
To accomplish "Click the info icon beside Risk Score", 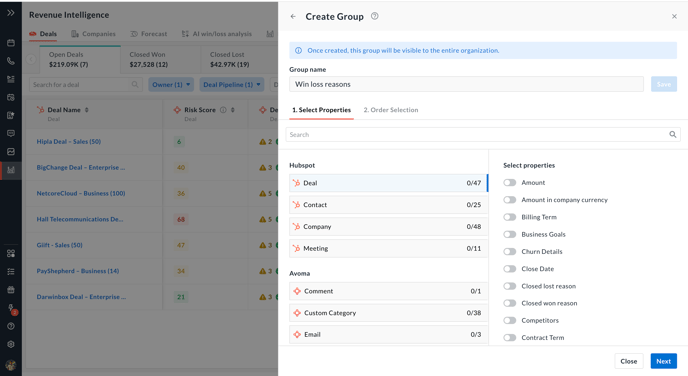I will tap(223, 110).
